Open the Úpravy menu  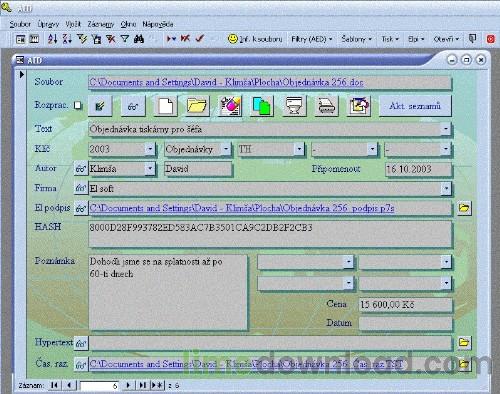point(48,24)
